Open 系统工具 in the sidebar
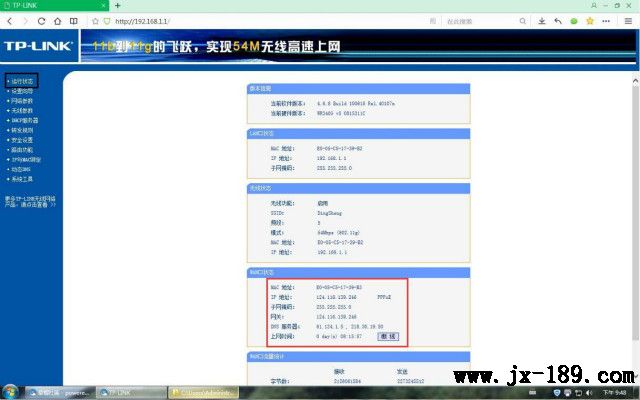This screenshot has height=400, width=640. (22, 179)
